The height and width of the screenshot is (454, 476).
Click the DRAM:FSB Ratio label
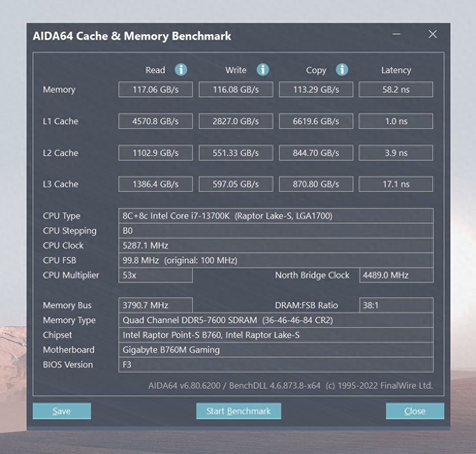pos(306,305)
